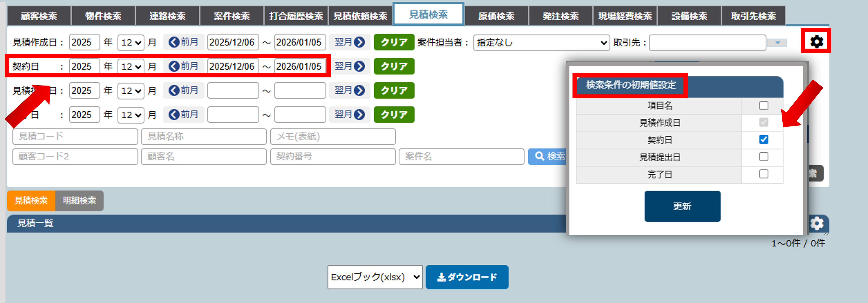Click クリア button in 契約日 row

[x=394, y=66]
